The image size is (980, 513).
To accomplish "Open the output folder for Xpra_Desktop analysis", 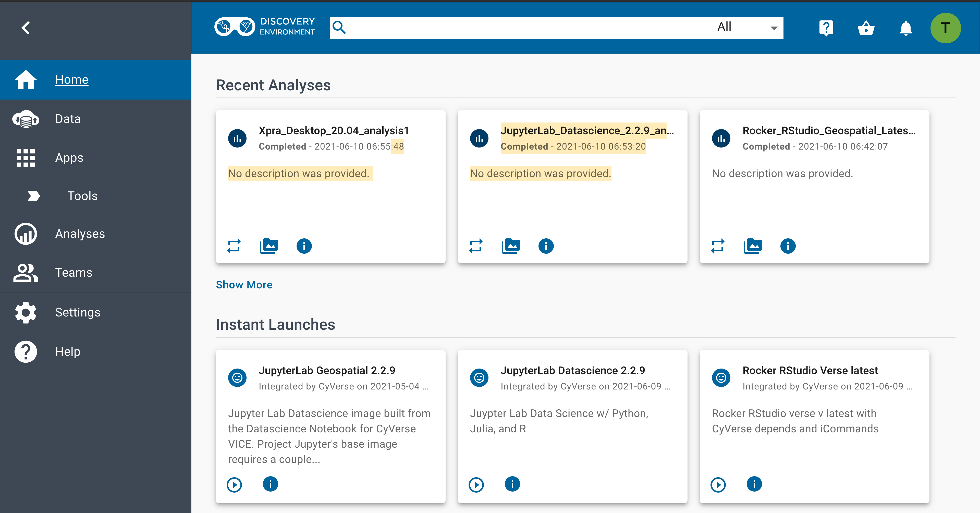I will coord(269,246).
